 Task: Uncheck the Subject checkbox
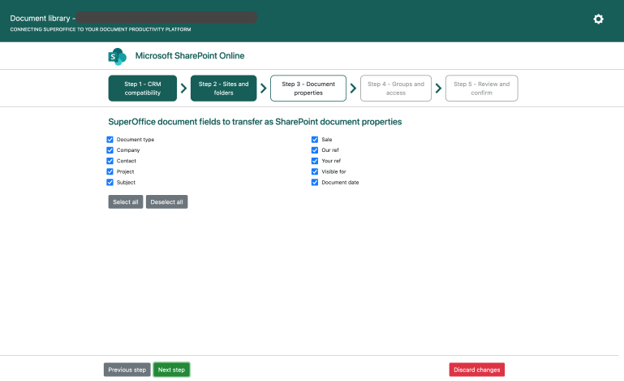pos(110,182)
